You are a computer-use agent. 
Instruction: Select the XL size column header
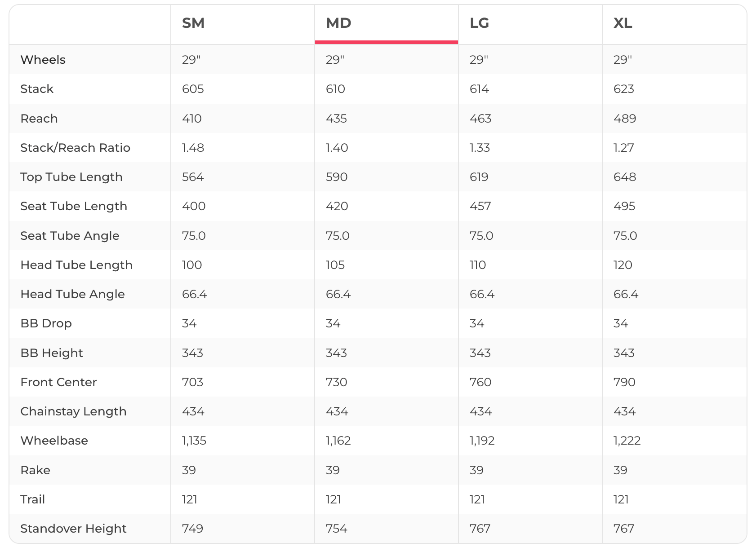point(623,23)
